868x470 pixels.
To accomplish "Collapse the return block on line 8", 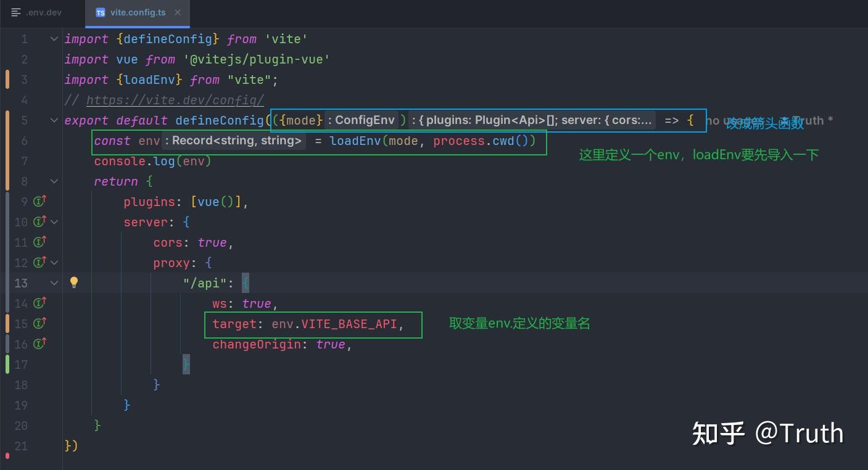I will [54, 181].
